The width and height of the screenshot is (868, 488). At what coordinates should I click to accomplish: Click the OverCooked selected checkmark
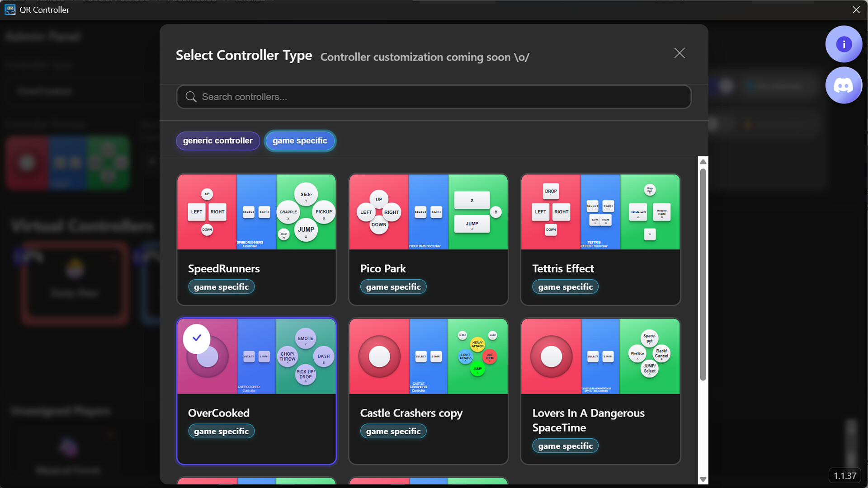pyautogui.click(x=197, y=338)
